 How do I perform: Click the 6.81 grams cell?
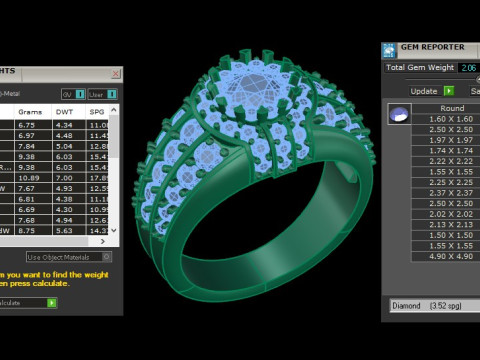click(x=33, y=199)
